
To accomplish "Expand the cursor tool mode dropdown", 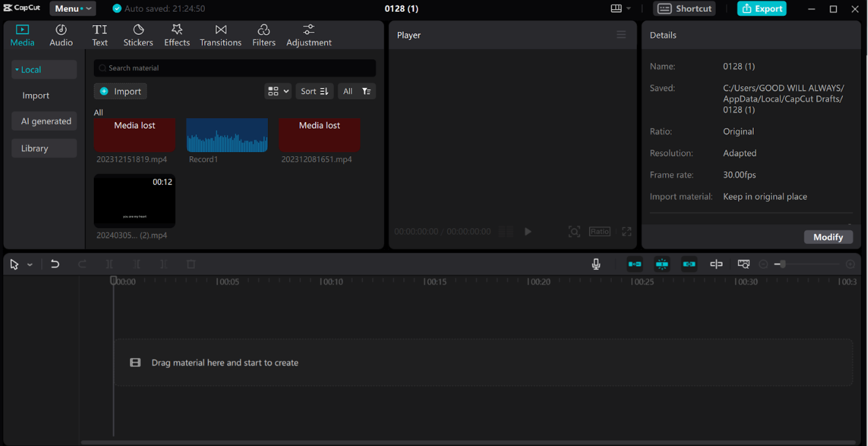I will (30, 265).
